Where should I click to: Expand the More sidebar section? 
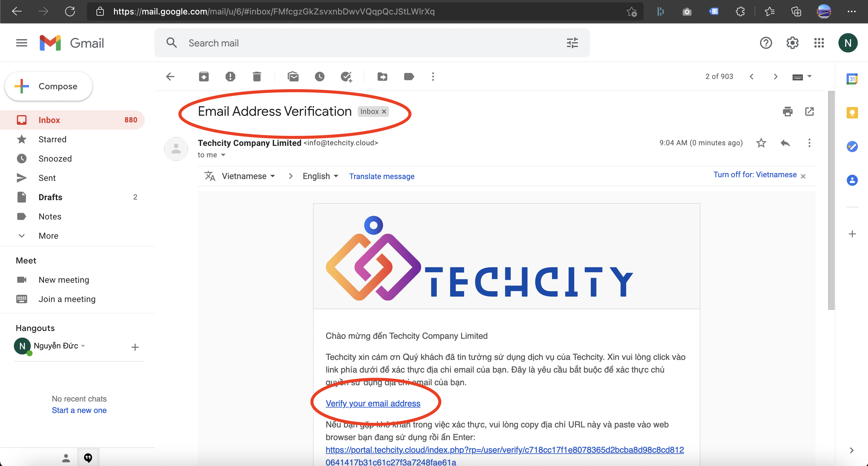[48, 236]
